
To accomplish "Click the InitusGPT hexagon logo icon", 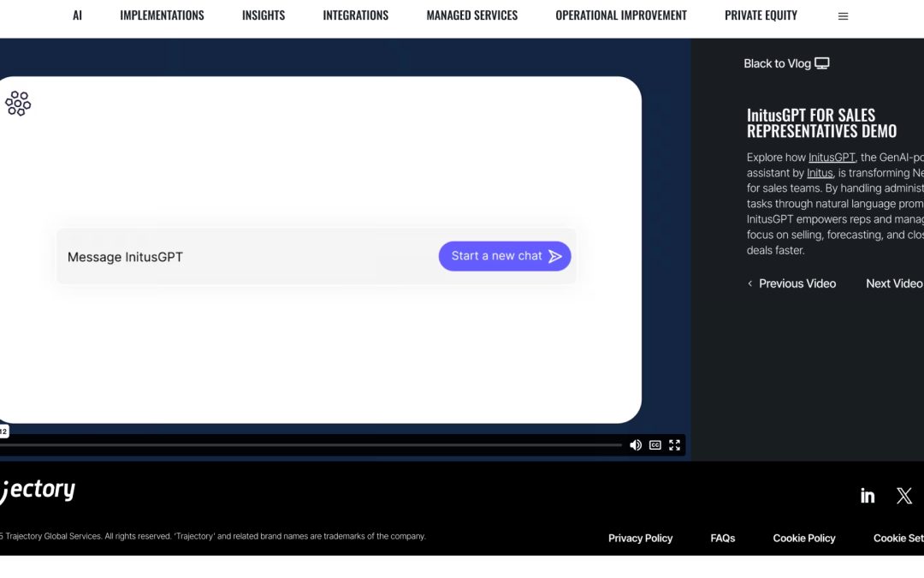I will pyautogui.click(x=18, y=104).
